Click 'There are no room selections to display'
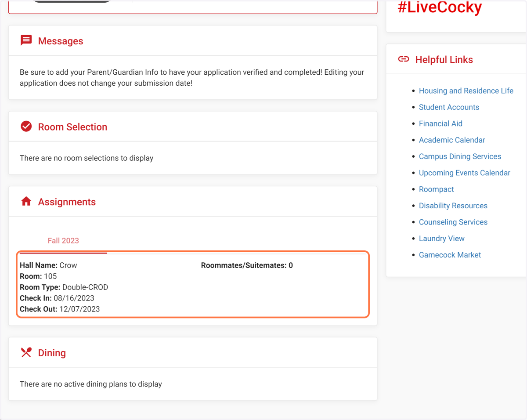This screenshot has height=420, width=527. (x=87, y=158)
